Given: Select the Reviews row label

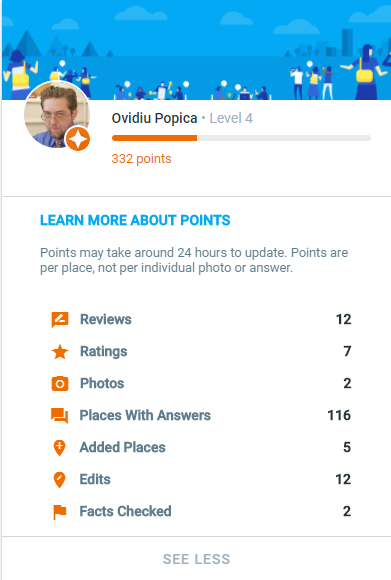Looking at the screenshot, I should click(106, 320).
